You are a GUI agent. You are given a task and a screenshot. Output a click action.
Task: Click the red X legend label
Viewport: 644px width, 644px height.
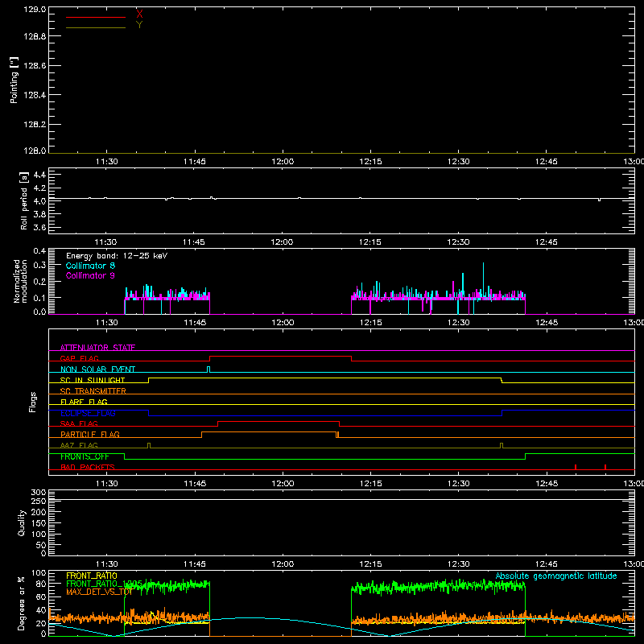click(x=139, y=14)
